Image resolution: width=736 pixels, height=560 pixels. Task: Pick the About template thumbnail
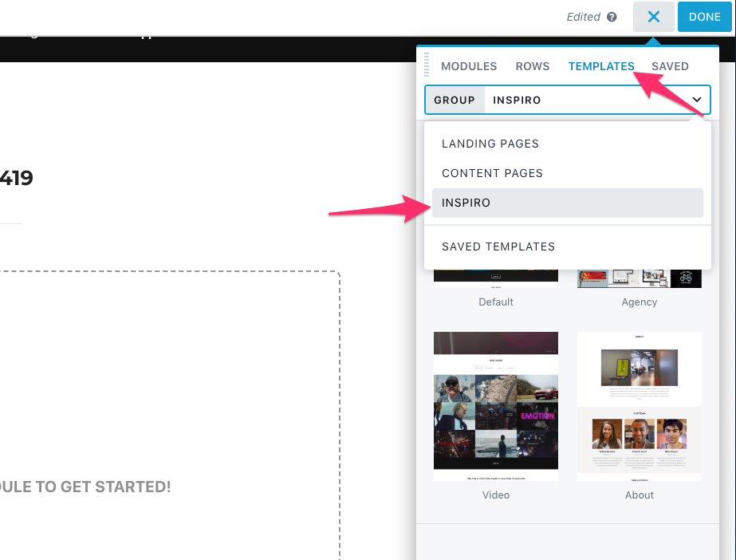coord(640,406)
